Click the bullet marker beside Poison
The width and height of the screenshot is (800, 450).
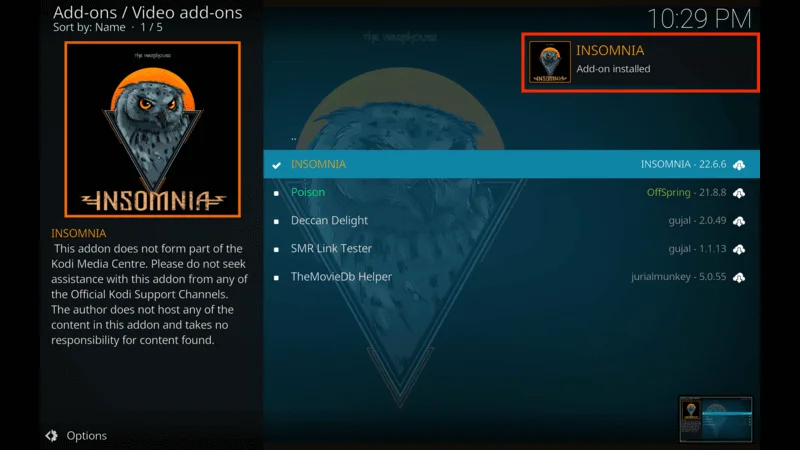coord(276,193)
